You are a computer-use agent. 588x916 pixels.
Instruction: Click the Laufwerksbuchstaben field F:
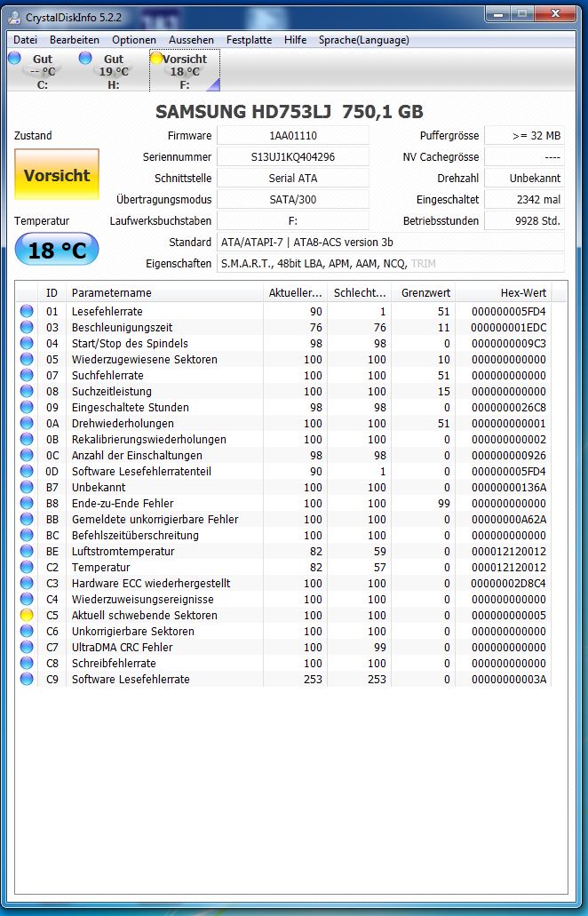click(x=293, y=221)
